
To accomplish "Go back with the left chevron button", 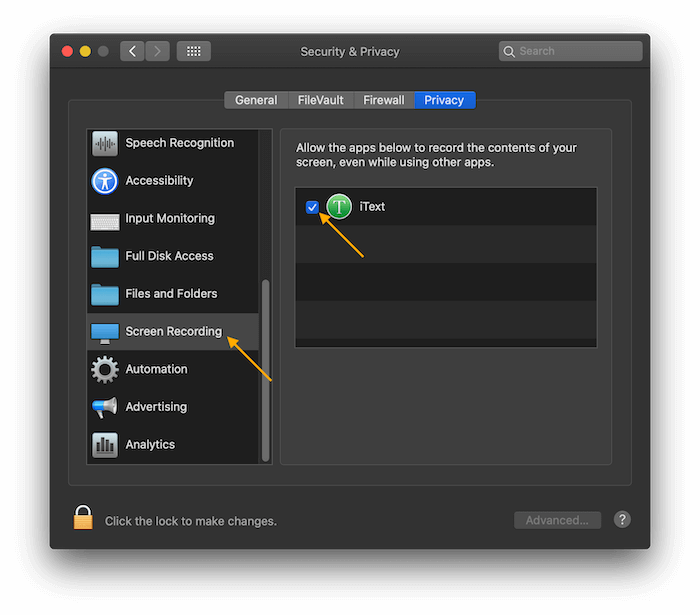I will click(132, 51).
